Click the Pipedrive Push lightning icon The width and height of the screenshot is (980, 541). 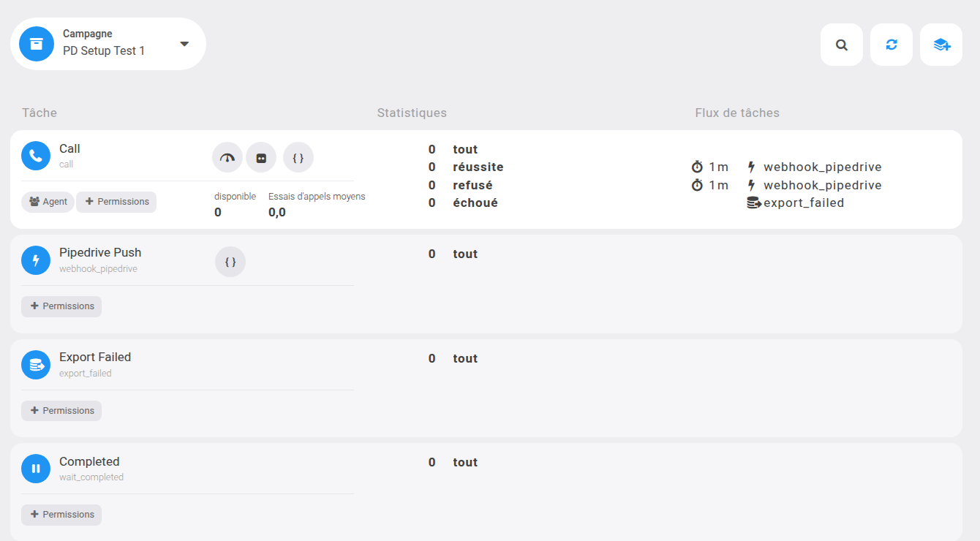click(36, 260)
